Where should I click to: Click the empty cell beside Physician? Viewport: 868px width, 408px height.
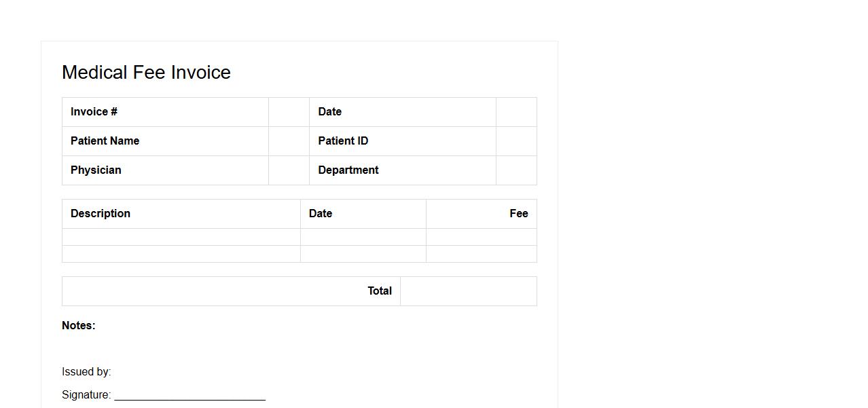click(x=289, y=170)
